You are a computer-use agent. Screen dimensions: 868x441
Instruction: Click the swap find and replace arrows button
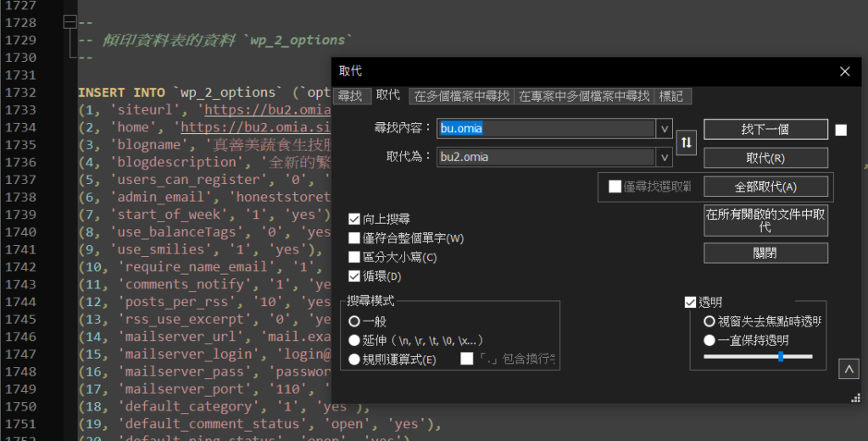(x=687, y=143)
